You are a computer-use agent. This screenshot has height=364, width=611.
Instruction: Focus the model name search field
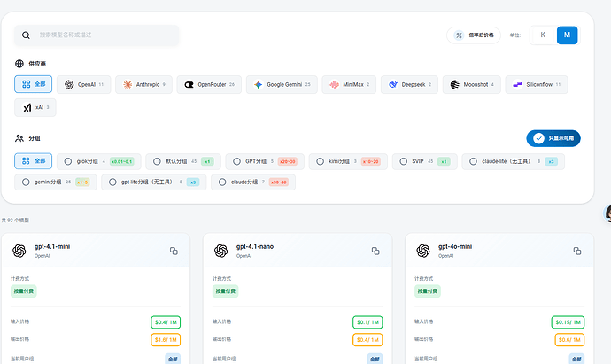point(97,35)
